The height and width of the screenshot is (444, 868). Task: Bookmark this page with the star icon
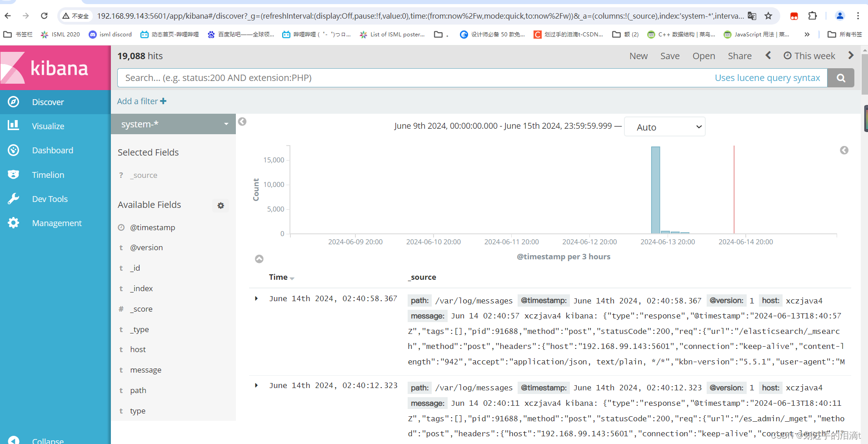768,16
